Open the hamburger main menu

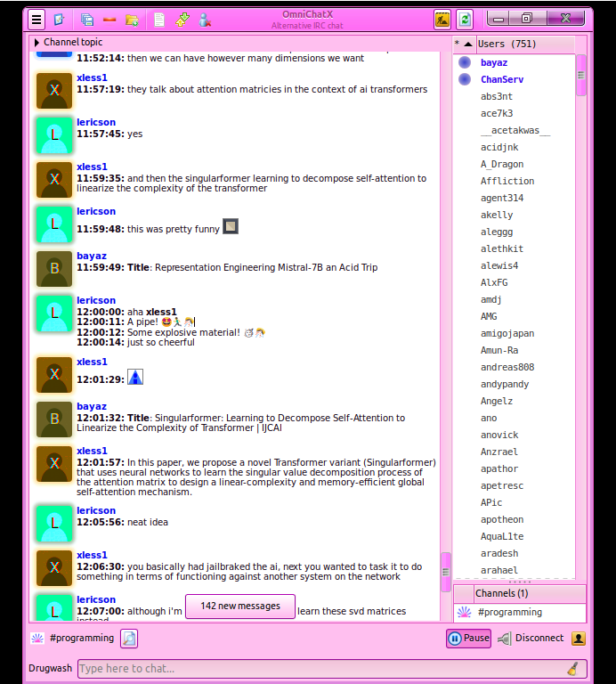[36, 20]
